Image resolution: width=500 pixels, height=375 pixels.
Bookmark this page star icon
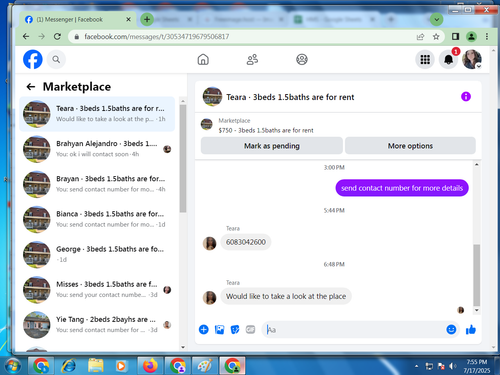pyautogui.click(x=436, y=37)
